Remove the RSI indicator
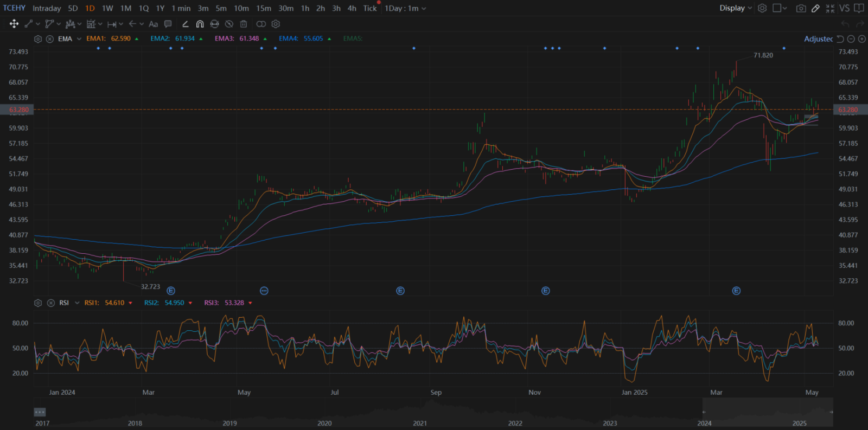 [x=50, y=303]
